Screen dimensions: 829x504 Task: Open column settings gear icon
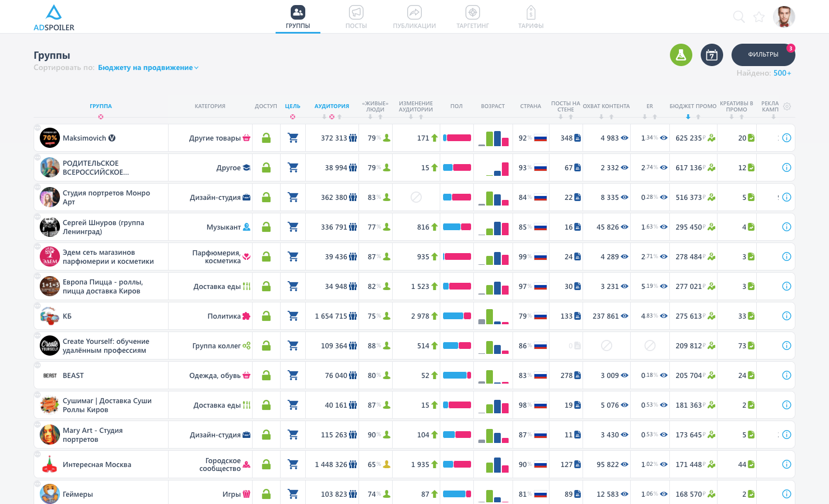tap(787, 106)
